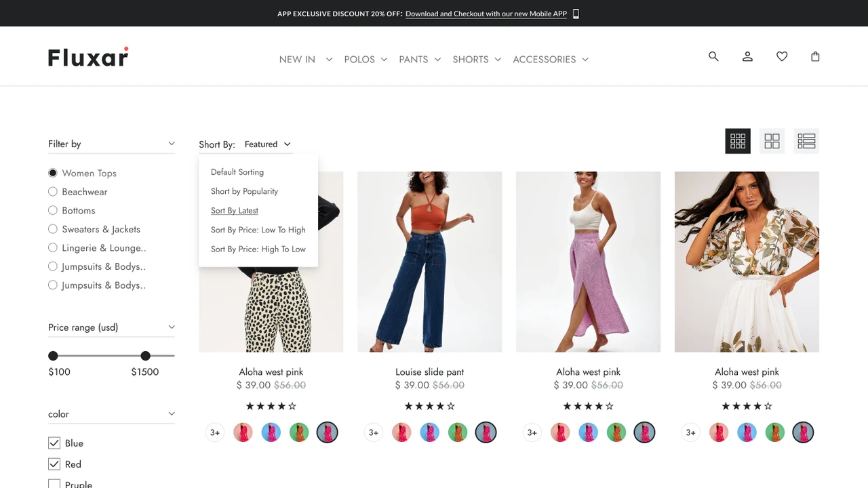
Task: Open first product Aloha west pink title
Action: coord(271,372)
